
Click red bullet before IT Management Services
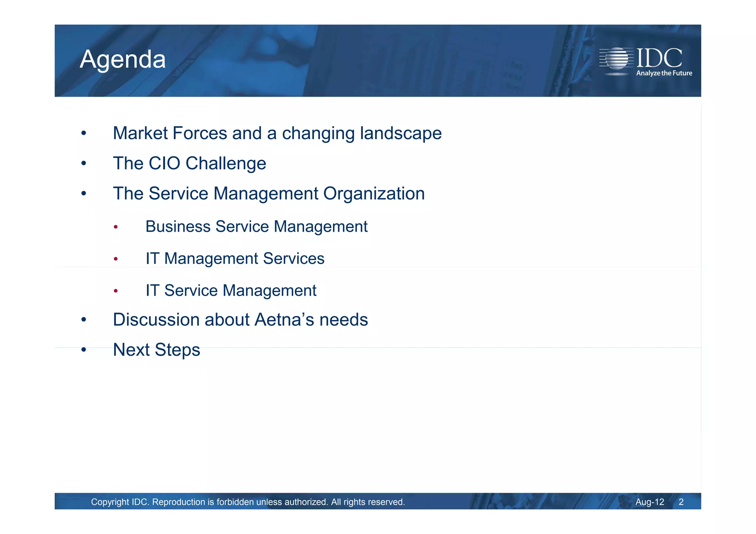point(116,259)
